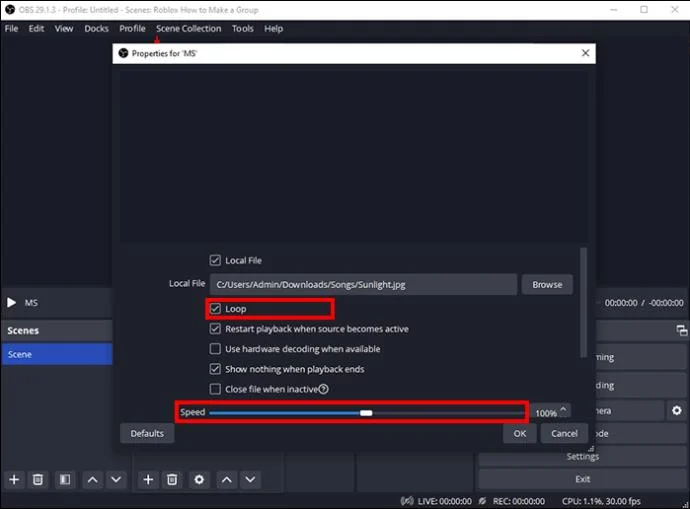690x509 pixels.
Task: Open the Docks menu
Action: [96, 29]
